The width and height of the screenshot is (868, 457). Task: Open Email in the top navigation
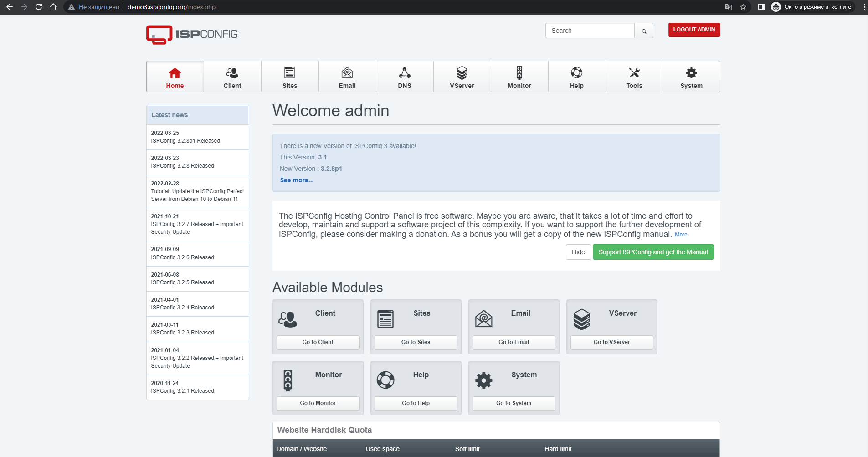347,77
